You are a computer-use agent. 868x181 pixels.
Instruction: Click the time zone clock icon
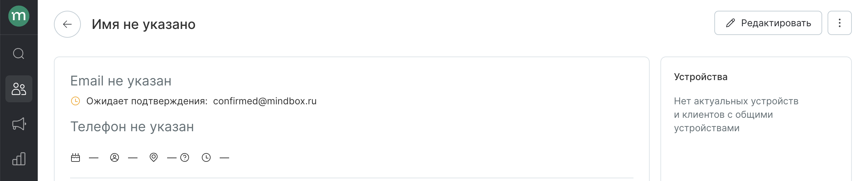(x=206, y=157)
